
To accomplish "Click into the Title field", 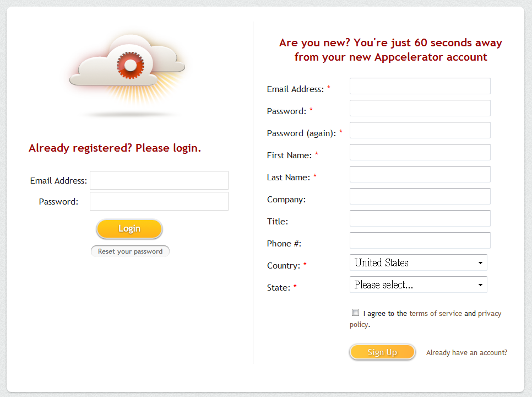I will tap(420, 218).
